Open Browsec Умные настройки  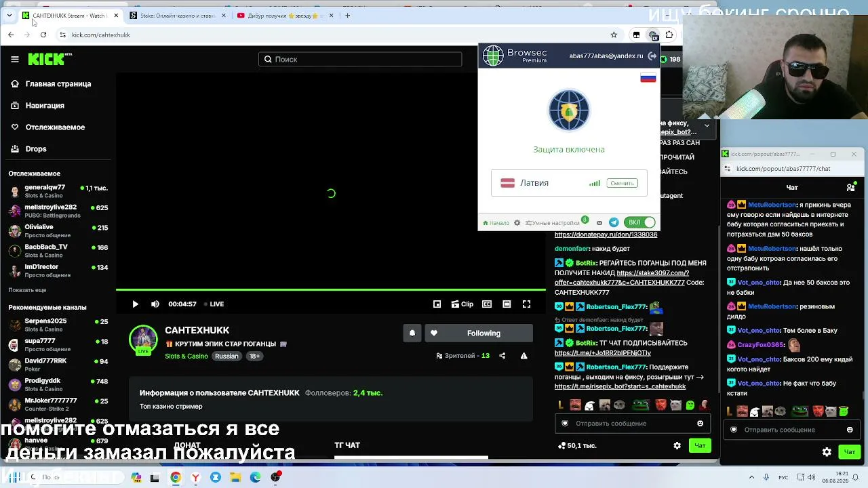tap(553, 223)
